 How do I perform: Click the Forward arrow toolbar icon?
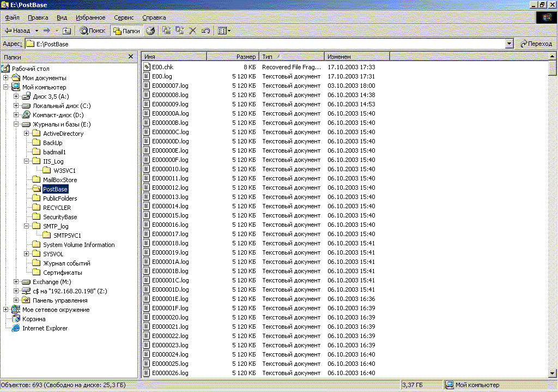[47, 31]
